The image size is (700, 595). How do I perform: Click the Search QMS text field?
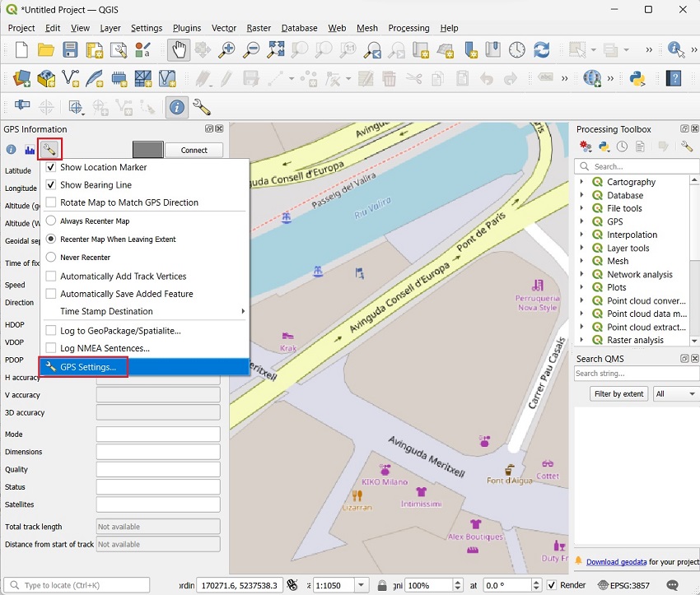(636, 374)
